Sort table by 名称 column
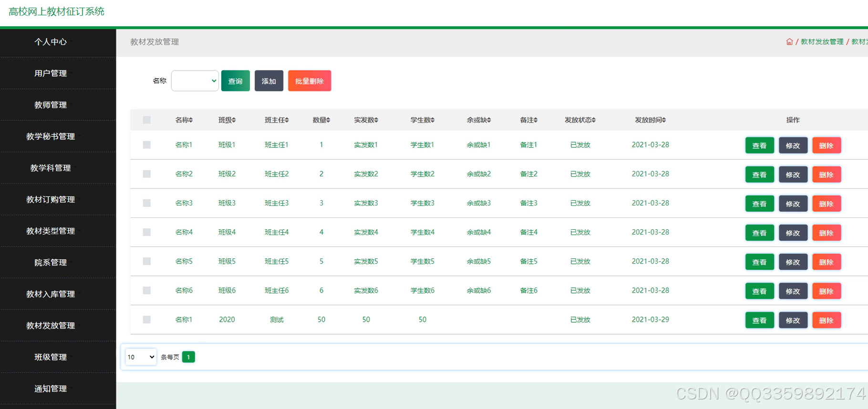 click(184, 120)
